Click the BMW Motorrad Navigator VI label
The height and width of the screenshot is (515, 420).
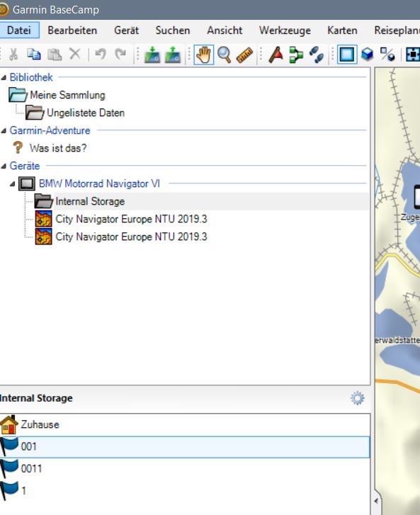[x=99, y=183]
